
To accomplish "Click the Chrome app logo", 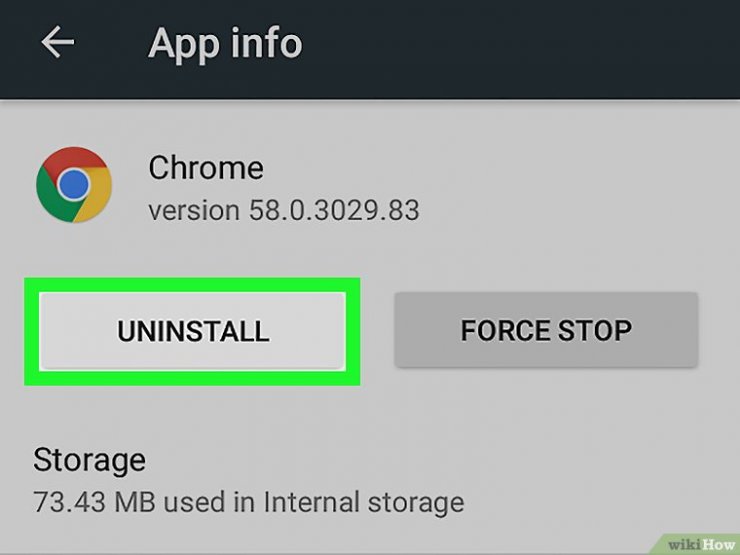I will coord(74,185).
